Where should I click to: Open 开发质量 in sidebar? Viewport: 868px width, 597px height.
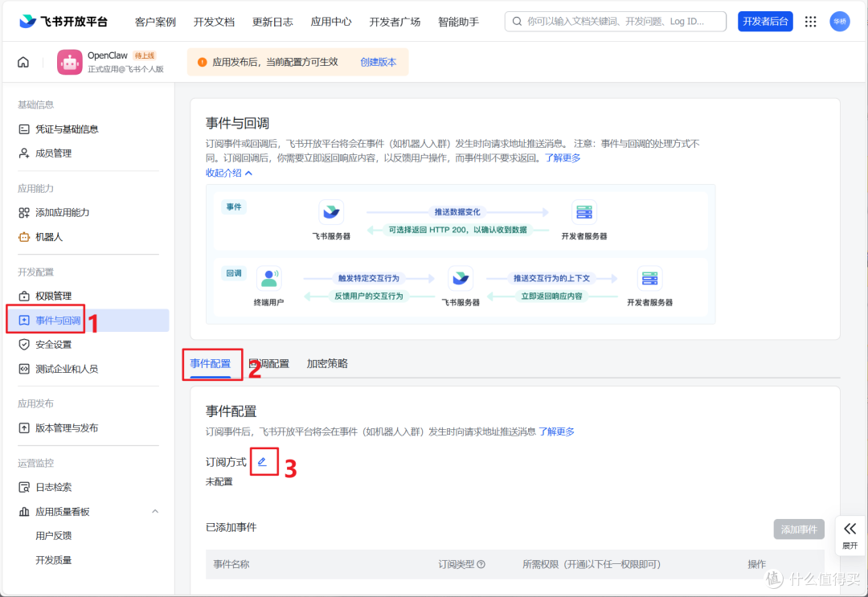coord(54,560)
